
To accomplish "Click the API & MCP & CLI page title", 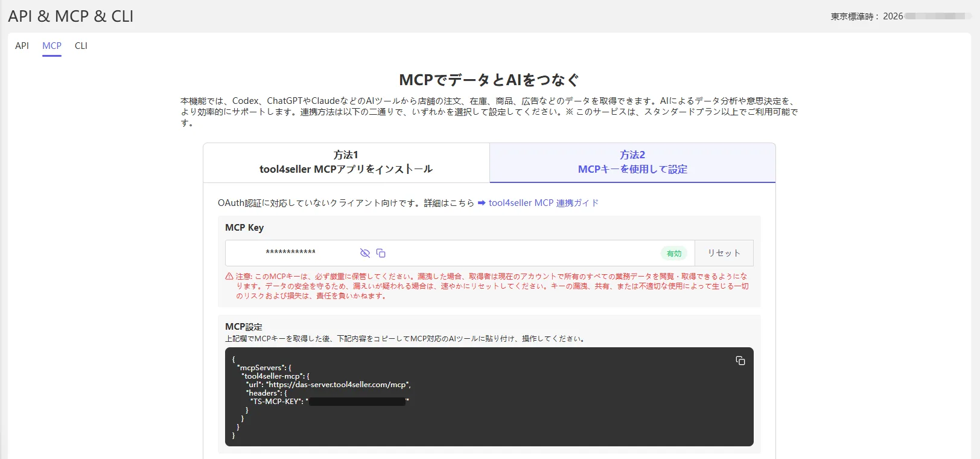I will pos(71,16).
